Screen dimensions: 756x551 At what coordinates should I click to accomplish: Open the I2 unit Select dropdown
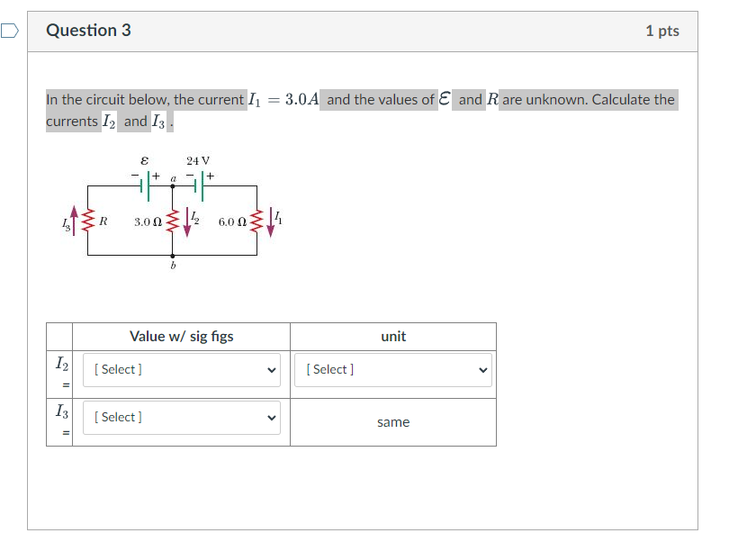[x=393, y=370]
